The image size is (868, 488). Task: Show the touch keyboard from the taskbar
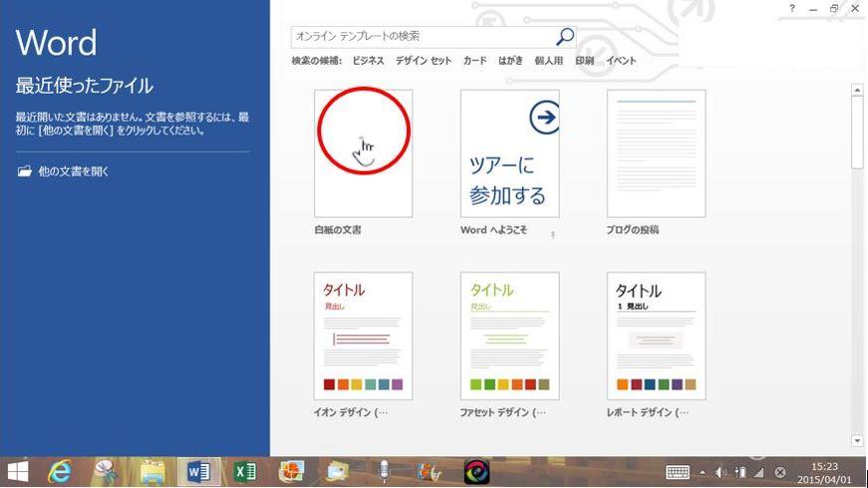tap(678, 472)
